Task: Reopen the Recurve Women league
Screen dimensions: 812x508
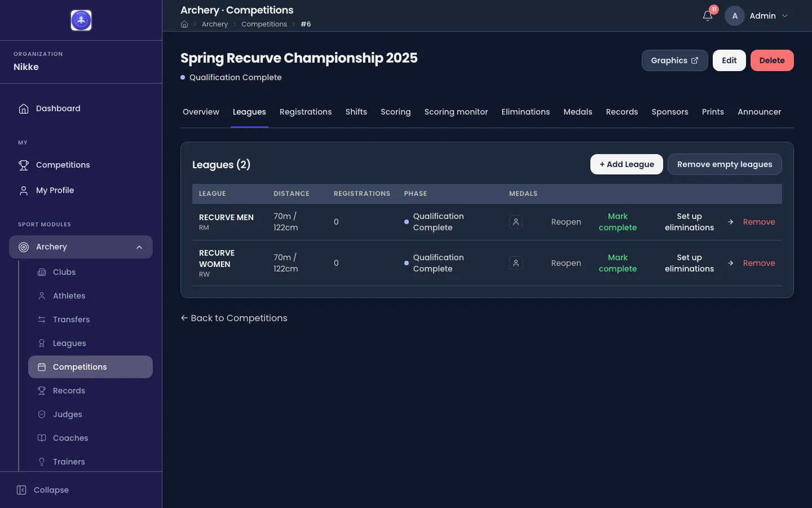Action: click(x=566, y=263)
